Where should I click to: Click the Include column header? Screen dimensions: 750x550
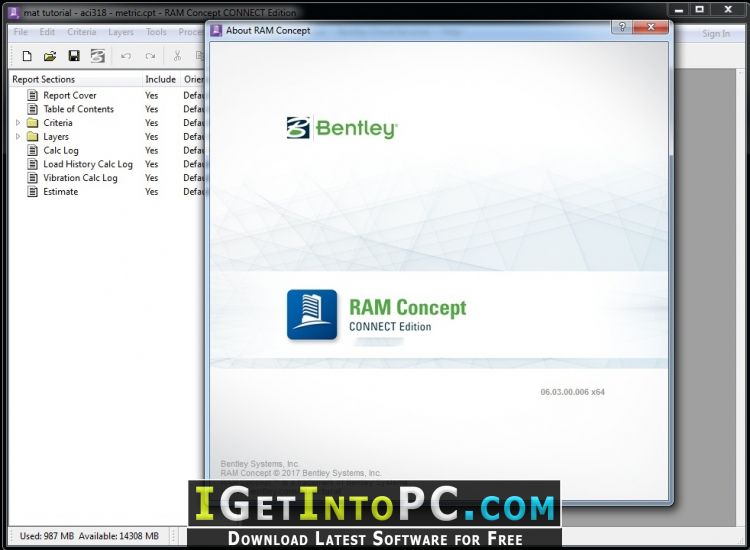click(x=161, y=79)
